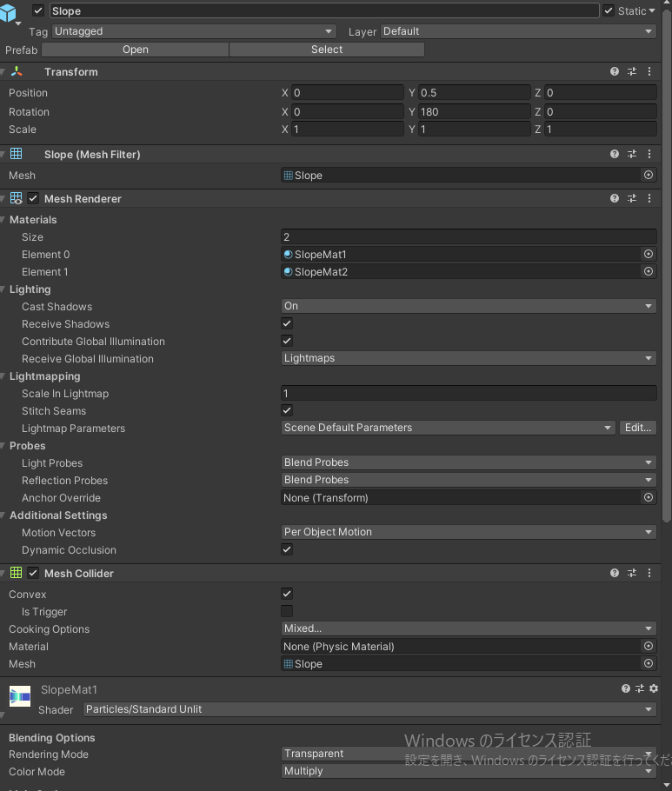Open Transform component preset icon
The width and height of the screenshot is (672, 791).
pos(632,71)
